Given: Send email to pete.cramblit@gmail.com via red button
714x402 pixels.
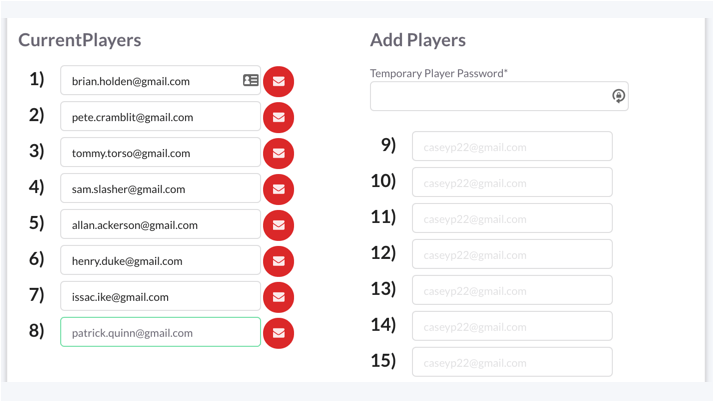Looking at the screenshot, I should [x=278, y=117].
